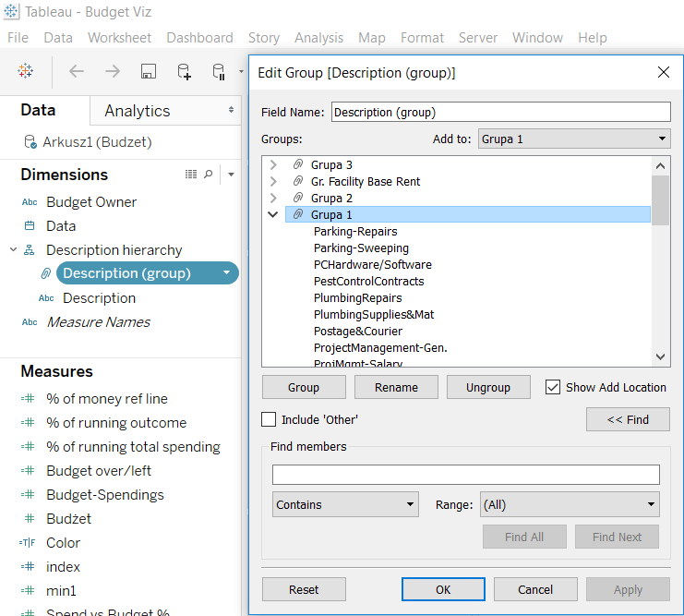Click the Ungroup button

point(488,387)
